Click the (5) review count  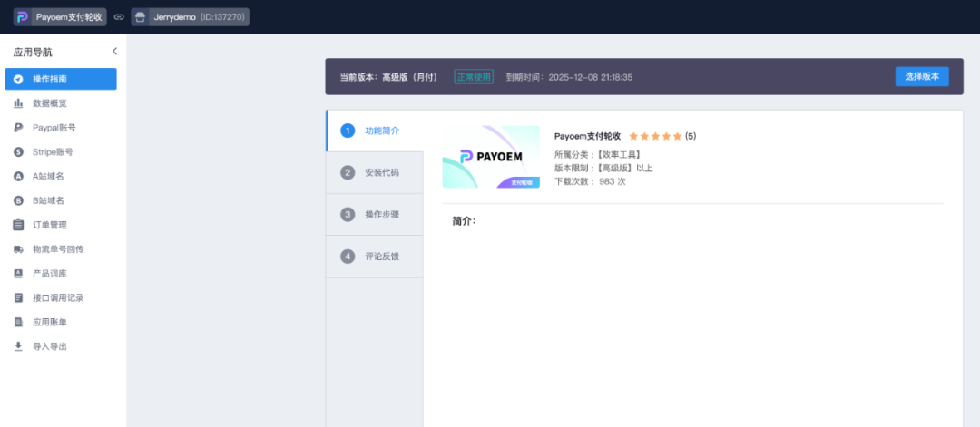pyautogui.click(x=691, y=136)
